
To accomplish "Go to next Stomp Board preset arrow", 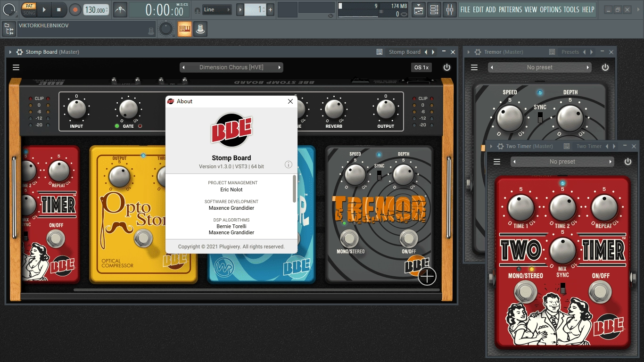I will 279,67.
